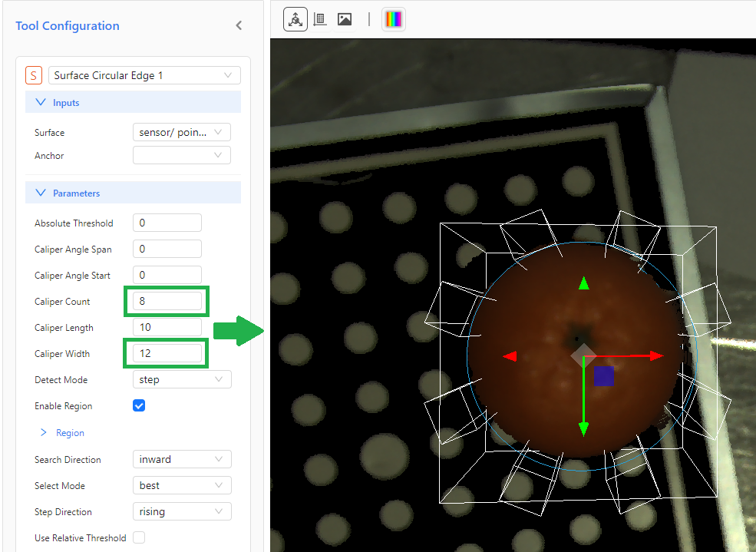Expand the Region subsection
This screenshot has width=756, height=552.
(x=63, y=432)
